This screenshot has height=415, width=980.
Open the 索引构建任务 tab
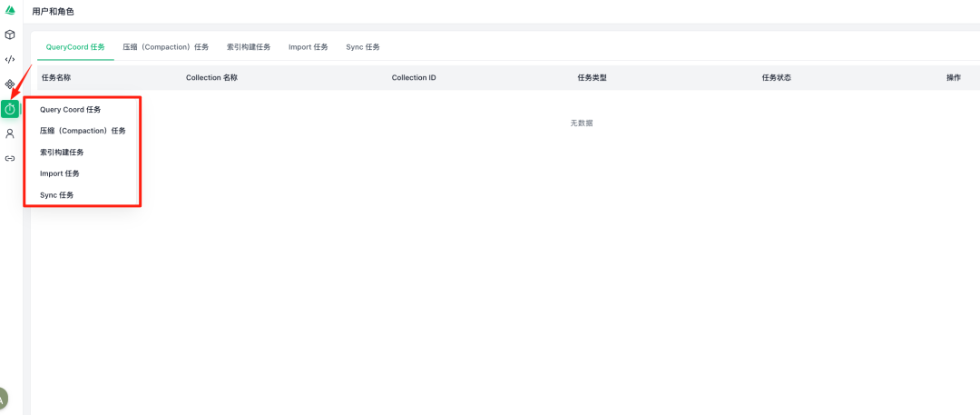click(x=249, y=46)
